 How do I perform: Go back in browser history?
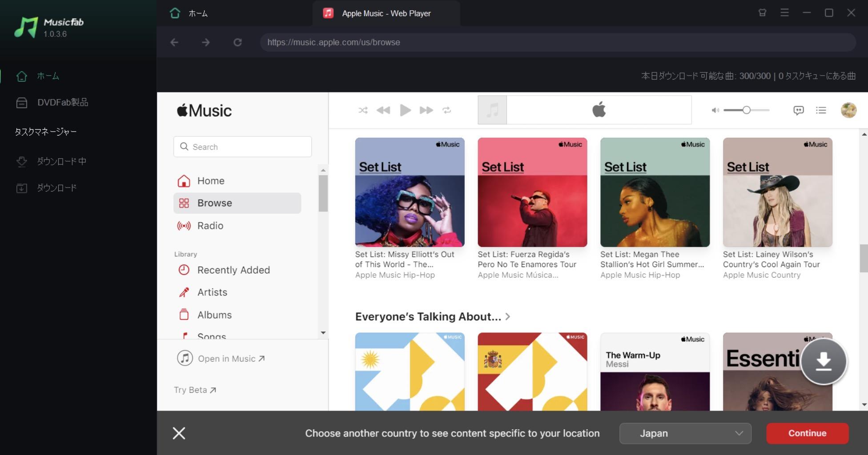point(174,42)
